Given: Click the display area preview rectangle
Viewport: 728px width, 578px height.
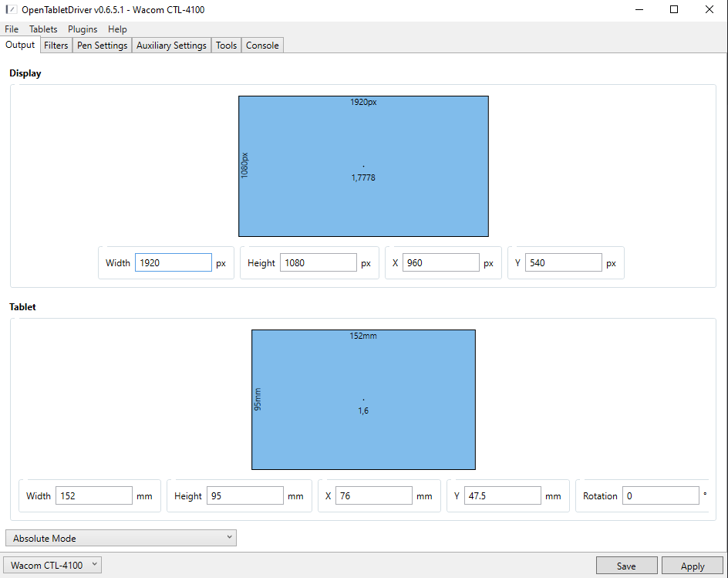Looking at the screenshot, I should [x=363, y=167].
